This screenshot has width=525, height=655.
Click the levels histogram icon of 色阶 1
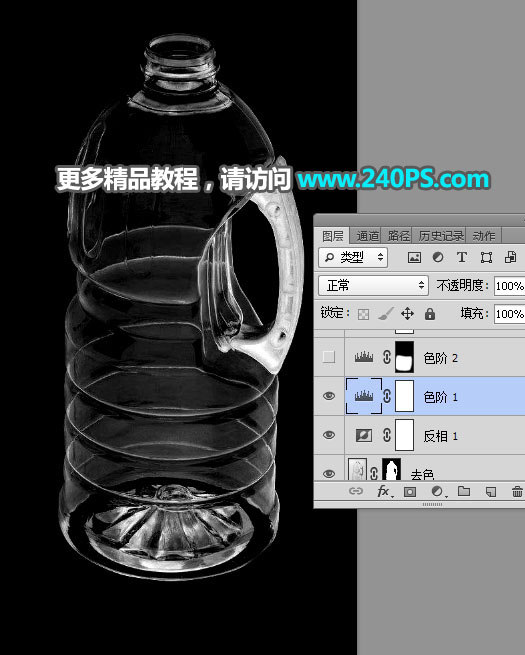point(364,396)
